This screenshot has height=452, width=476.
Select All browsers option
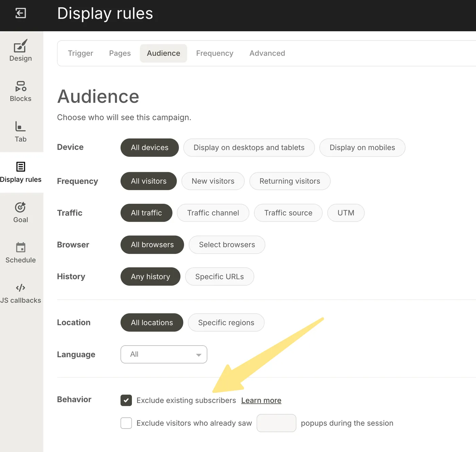pyautogui.click(x=152, y=245)
